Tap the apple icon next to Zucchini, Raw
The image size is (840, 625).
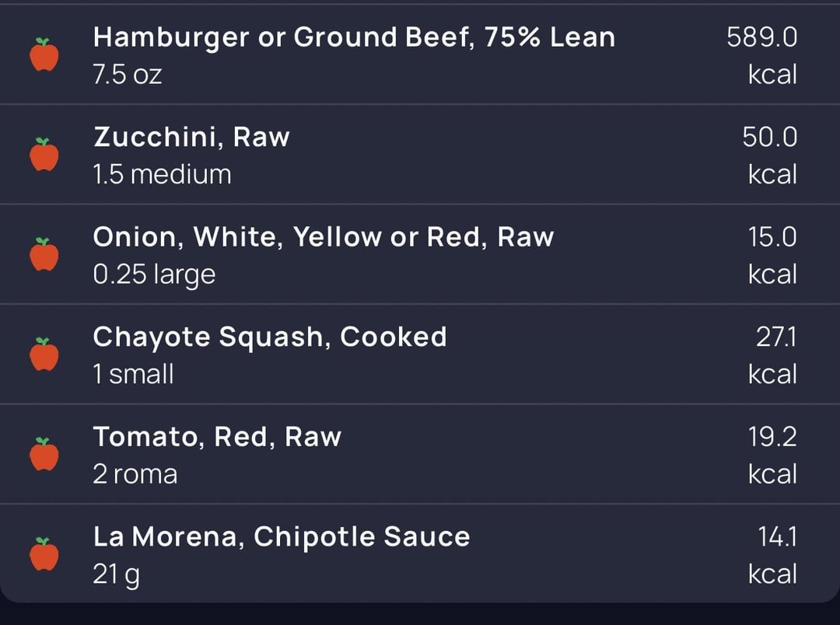pos(44,155)
